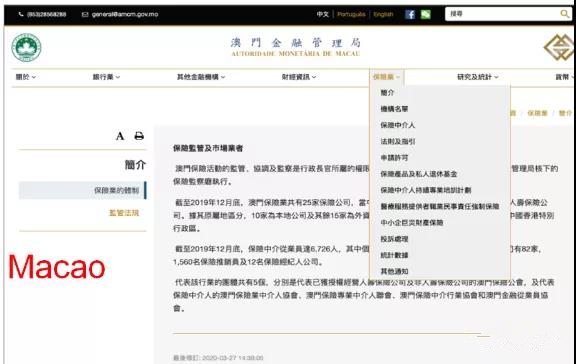Viewport: 576px width, 364px height.
Task: Select 保險中介人 in the dropdown menu
Action: pyautogui.click(x=398, y=125)
